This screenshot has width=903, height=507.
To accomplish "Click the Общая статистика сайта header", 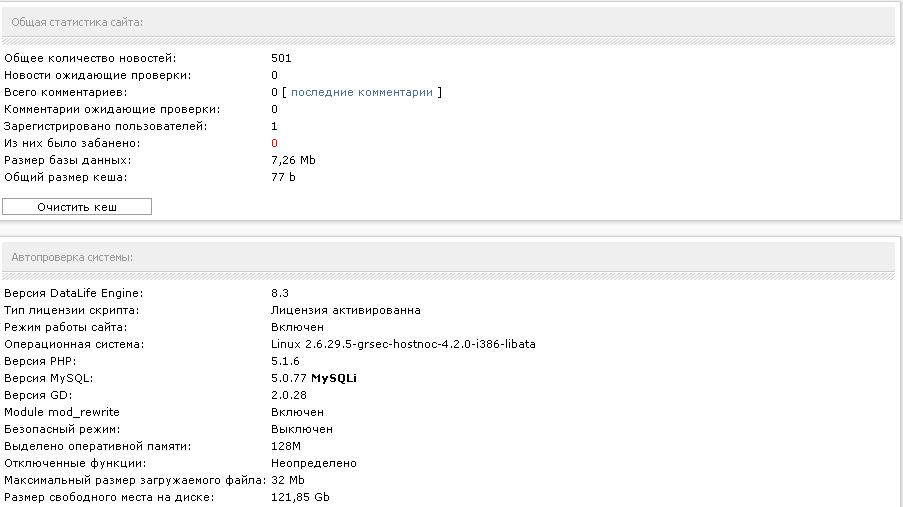I will 77,22.
